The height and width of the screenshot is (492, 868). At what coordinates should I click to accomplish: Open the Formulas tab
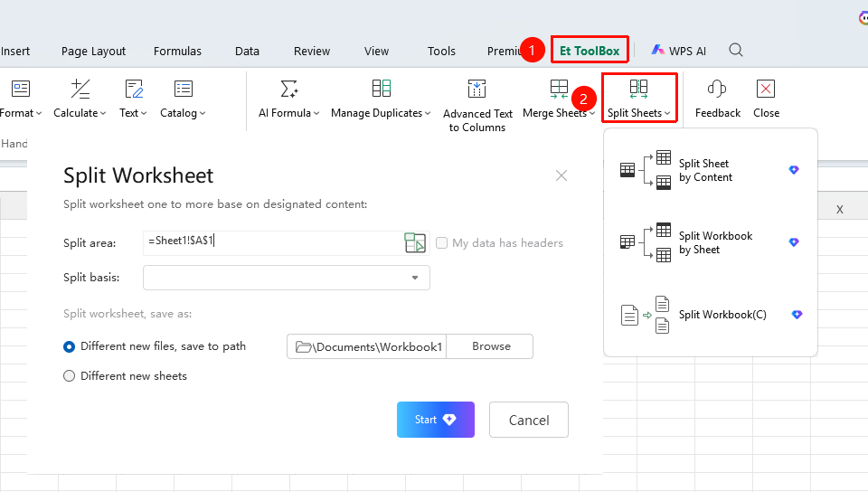point(178,51)
